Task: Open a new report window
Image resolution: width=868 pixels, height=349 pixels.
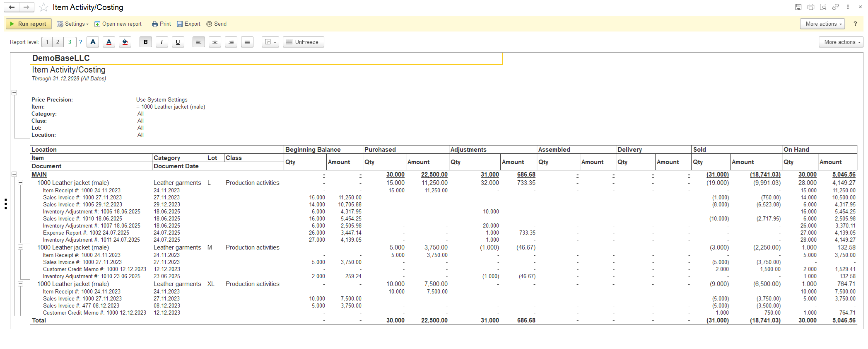Action: tap(118, 24)
